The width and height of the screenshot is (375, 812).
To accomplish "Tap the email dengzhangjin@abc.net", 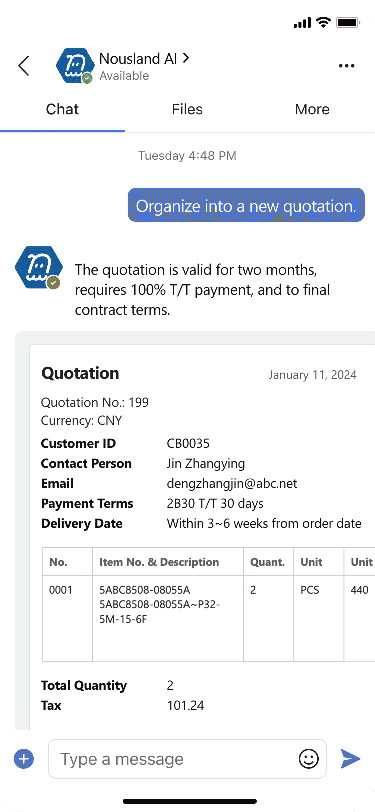I will (x=232, y=484).
